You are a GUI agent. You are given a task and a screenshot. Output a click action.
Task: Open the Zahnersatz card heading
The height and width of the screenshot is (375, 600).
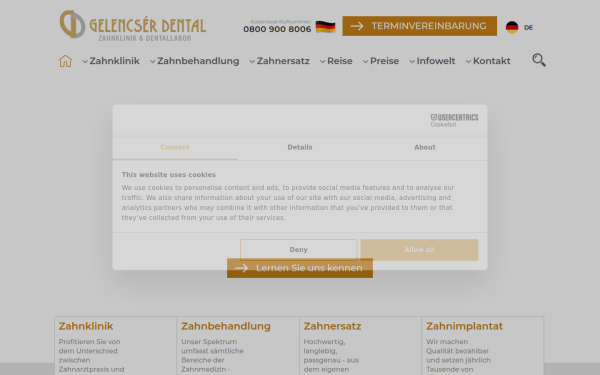coord(332,326)
